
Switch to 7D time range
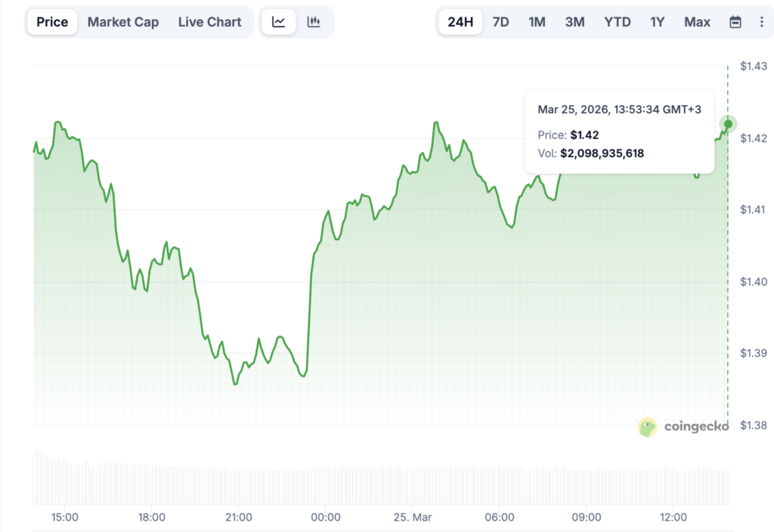500,22
